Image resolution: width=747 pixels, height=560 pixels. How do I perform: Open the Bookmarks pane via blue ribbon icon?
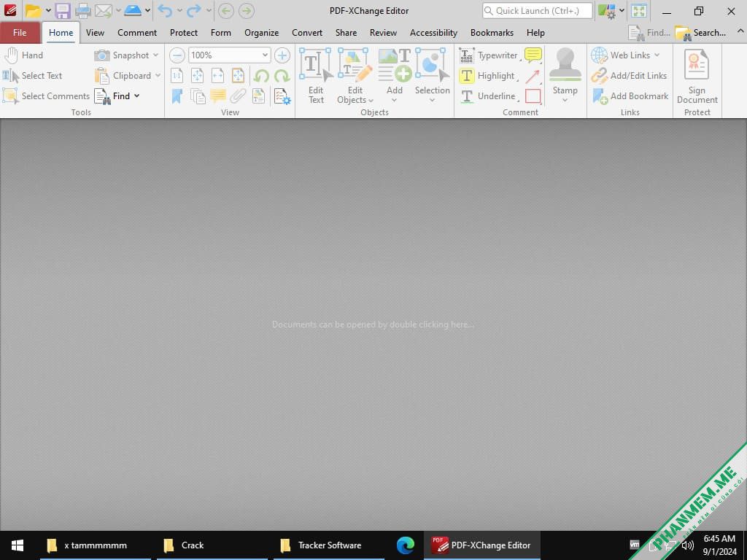177,96
